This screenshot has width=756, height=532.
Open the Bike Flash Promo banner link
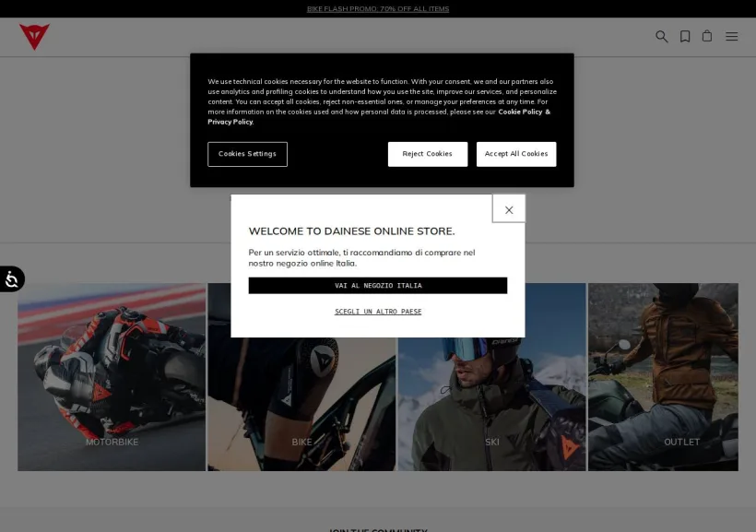click(x=378, y=8)
